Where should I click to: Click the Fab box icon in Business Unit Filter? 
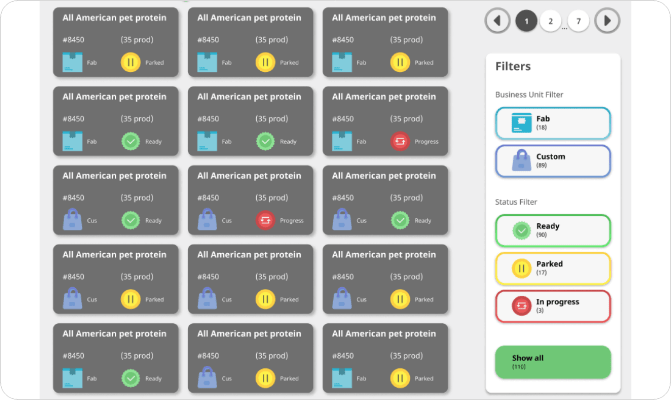click(519, 123)
